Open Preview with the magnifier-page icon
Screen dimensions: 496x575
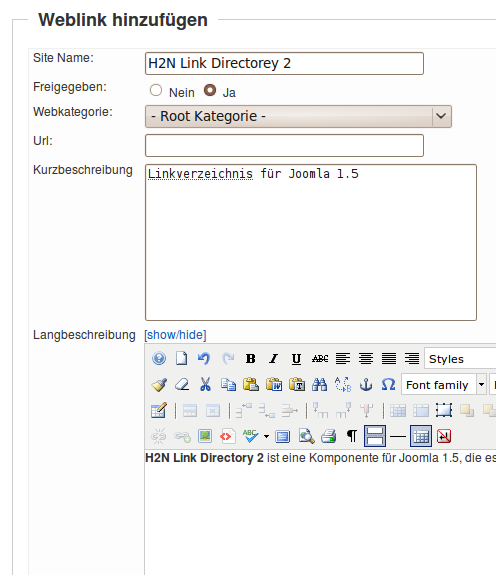point(306,436)
